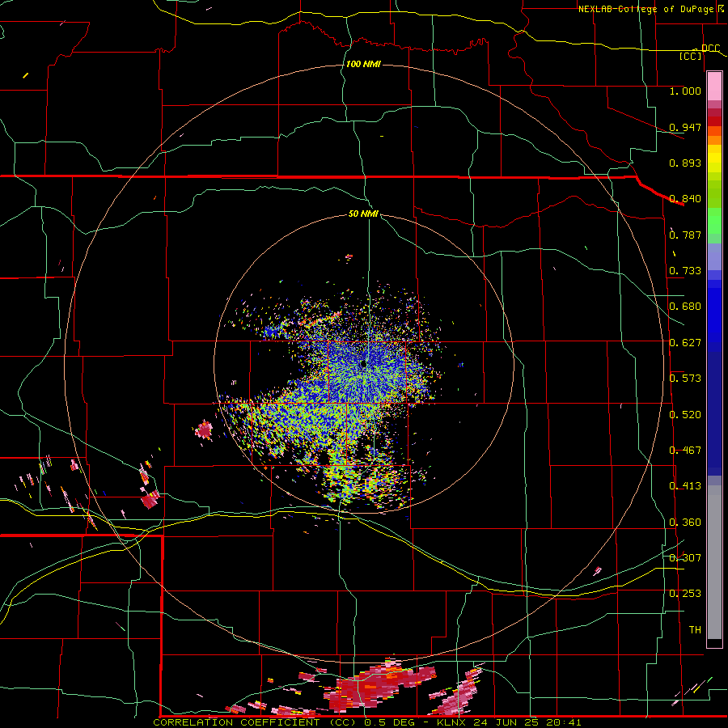Viewport: 728px width, 728px height.
Task: Select the 0.467 legend value
Action: (685, 451)
